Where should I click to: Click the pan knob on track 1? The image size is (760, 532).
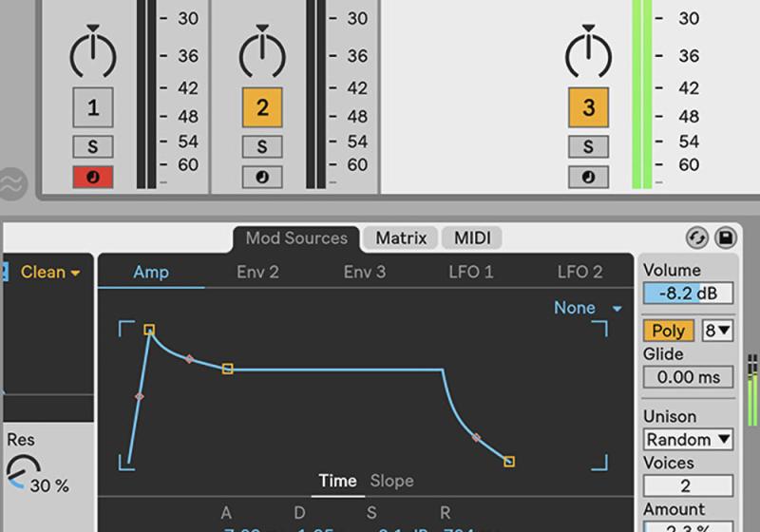(93, 54)
